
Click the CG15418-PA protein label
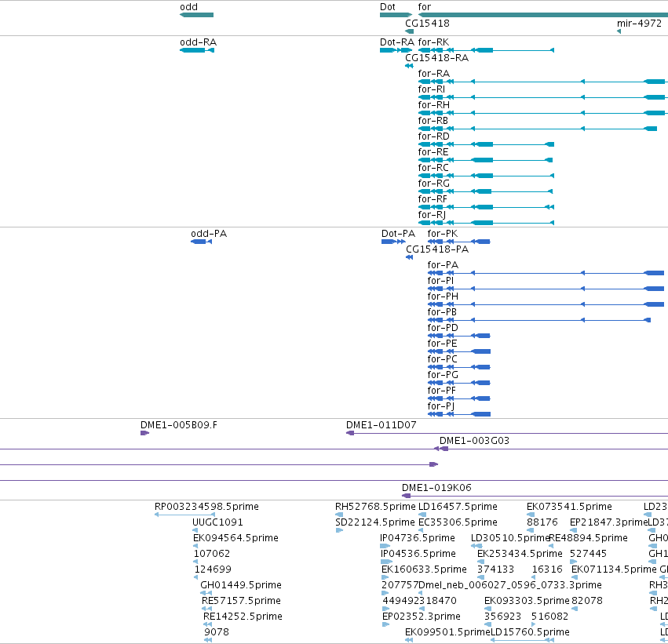[x=437, y=249]
